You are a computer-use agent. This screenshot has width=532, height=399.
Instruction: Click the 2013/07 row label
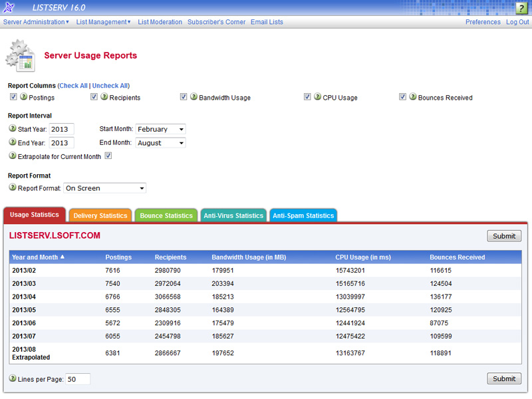click(24, 336)
